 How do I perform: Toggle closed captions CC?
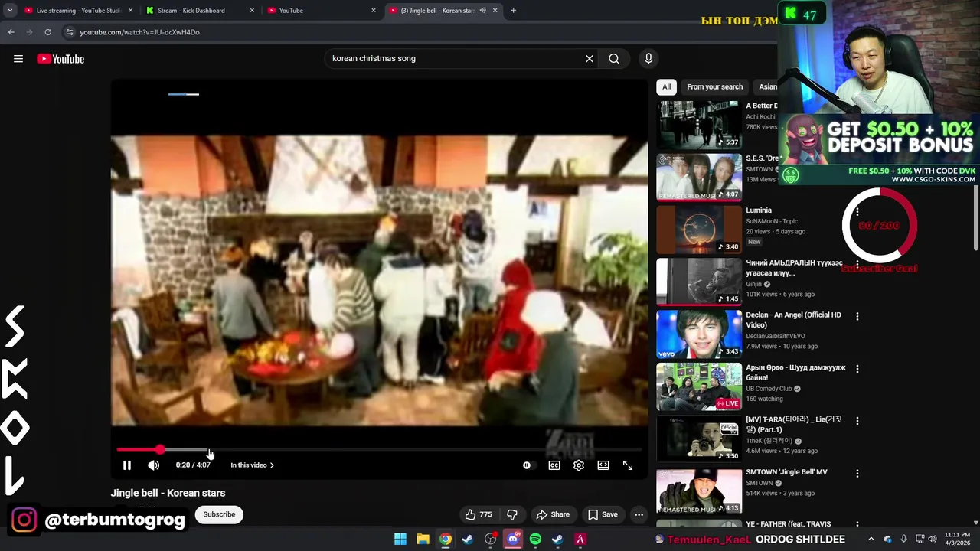pyautogui.click(x=554, y=465)
